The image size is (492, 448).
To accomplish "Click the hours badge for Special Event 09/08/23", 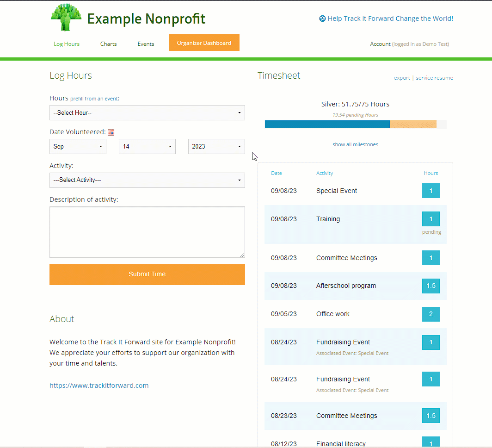I will point(431,191).
